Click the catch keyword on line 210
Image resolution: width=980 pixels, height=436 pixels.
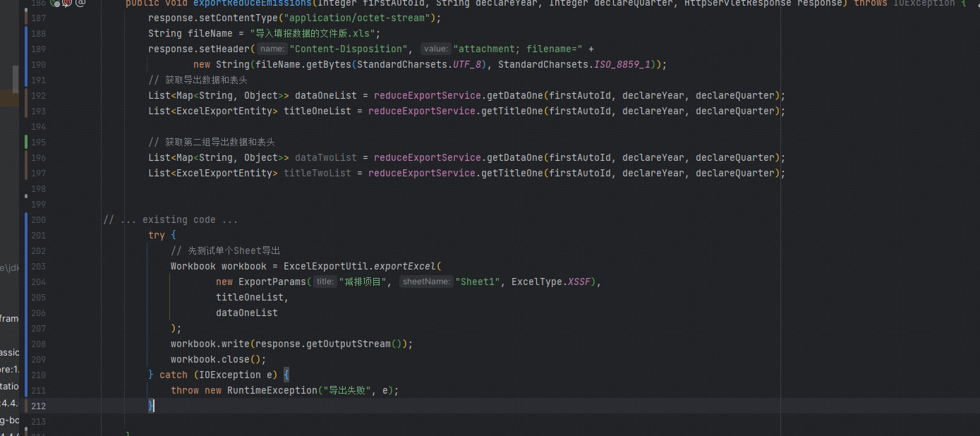(174, 375)
